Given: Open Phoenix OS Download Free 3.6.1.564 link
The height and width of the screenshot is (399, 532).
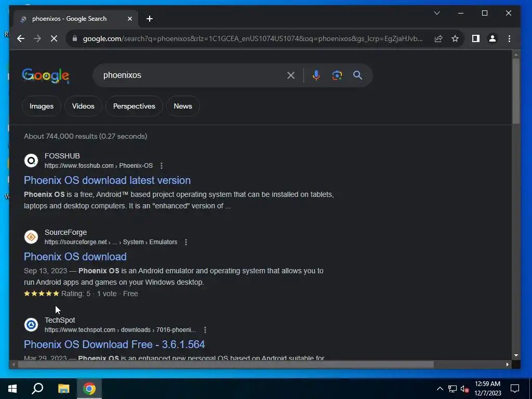Looking at the screenshot, I should click(x=114, y=344).
